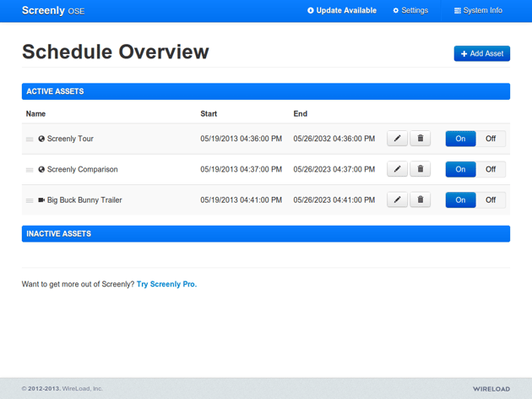Viewport: 532px width, 399px height.
Task: Click trash icon for Screenly Comparison
Action: pos(421,169)
